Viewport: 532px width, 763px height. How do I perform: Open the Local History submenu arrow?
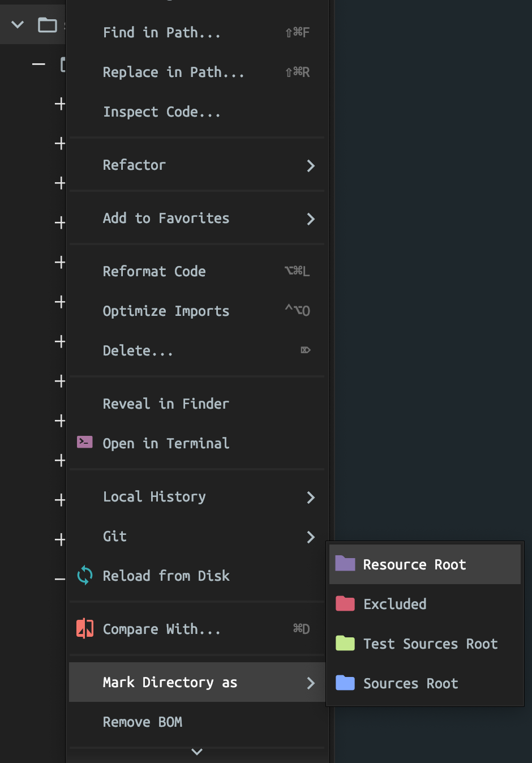coord(311,498)
